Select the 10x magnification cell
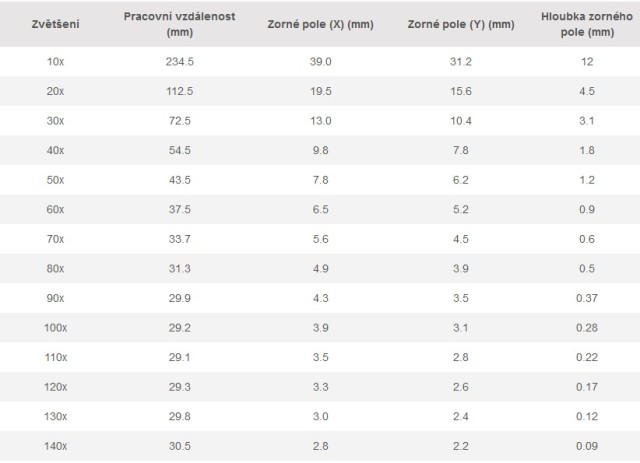This screenshot has width=640, height=463. tap(56, 62)
